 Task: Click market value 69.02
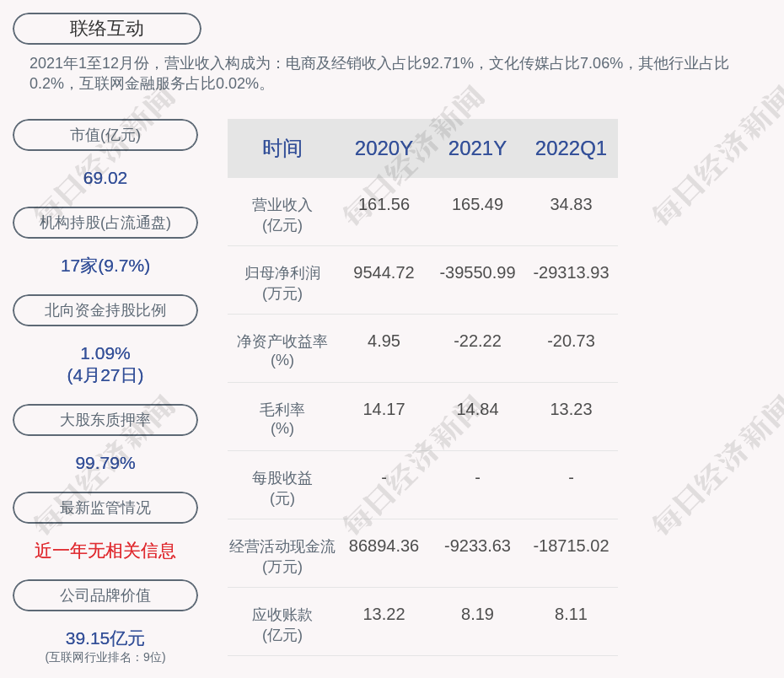coord(105,178)
